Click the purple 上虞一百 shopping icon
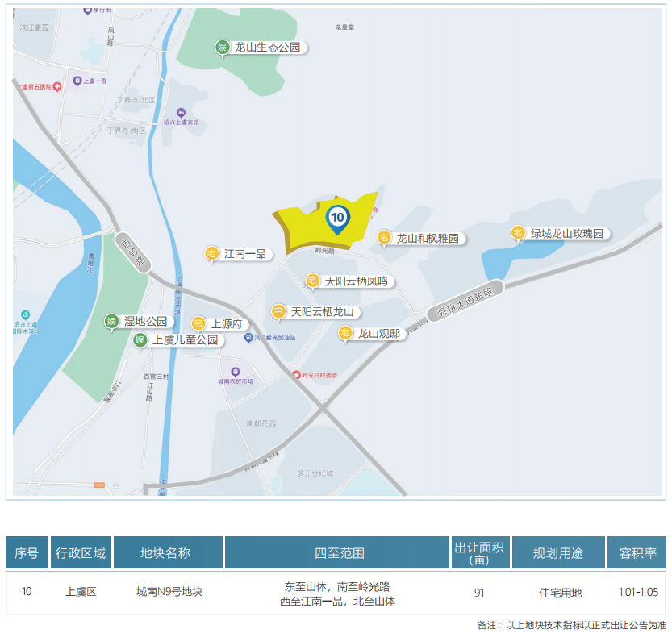The image size is (672, 637). pos(77,81)
